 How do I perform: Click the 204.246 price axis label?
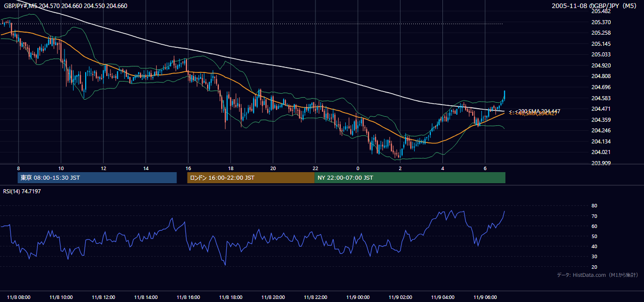point(601,130)
